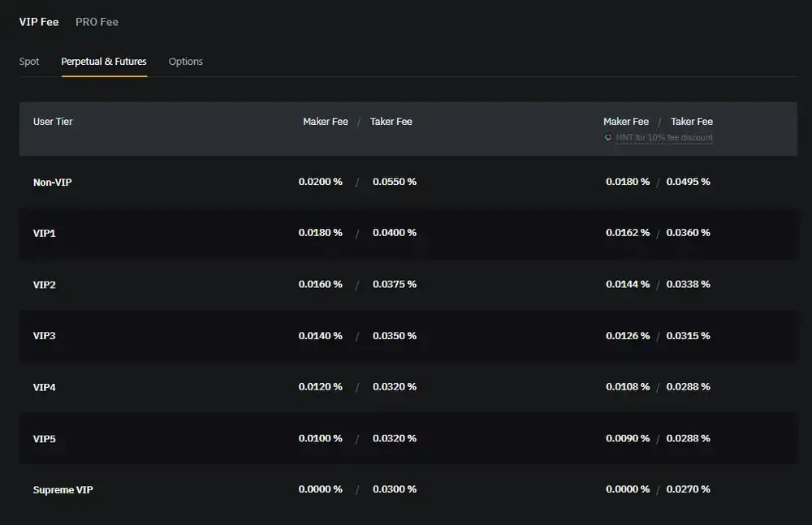This screenshot has height=525, width=812.
Task: Click the User Tier column header
Action: point(53,122)
